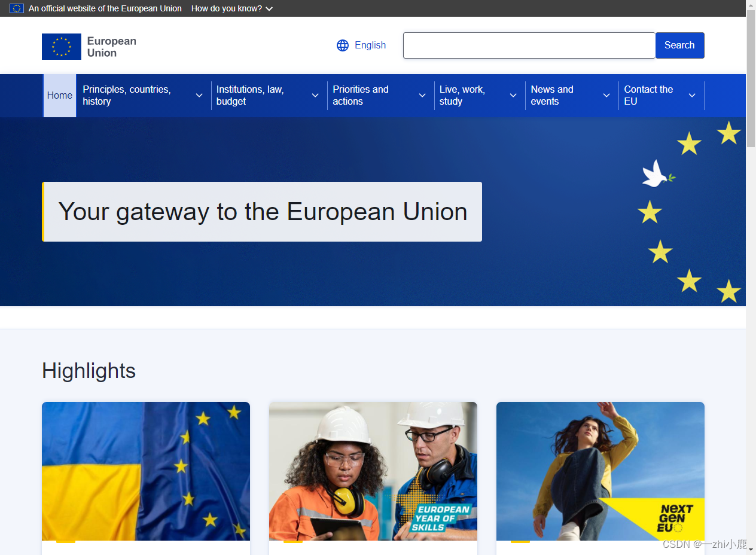Viewport: 756px width, 555px height.
Task: Click the 'European Union' logo text
Action: click(x=112, y=47)
